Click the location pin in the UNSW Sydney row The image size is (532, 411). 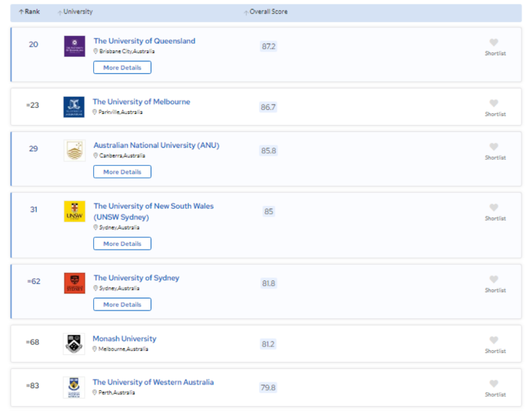(x=96, y=227)
